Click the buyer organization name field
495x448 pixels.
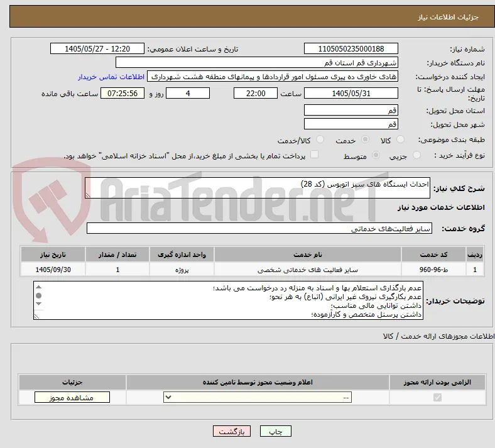pos(256,62)
